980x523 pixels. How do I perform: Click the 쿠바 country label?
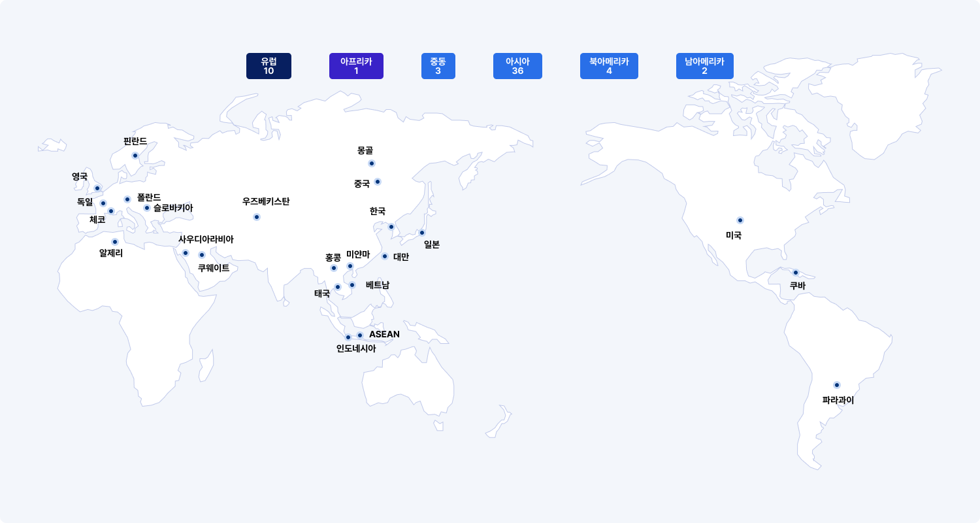pos(798,286)
